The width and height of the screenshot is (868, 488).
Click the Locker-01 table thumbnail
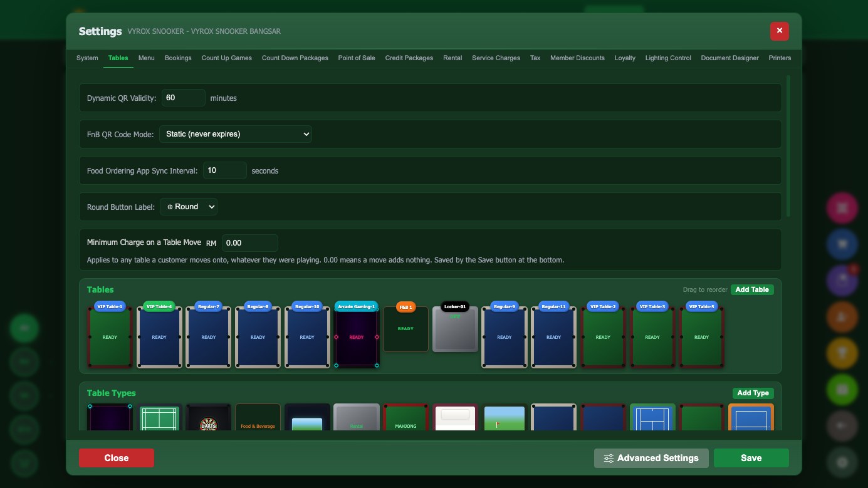coord(455,328)
